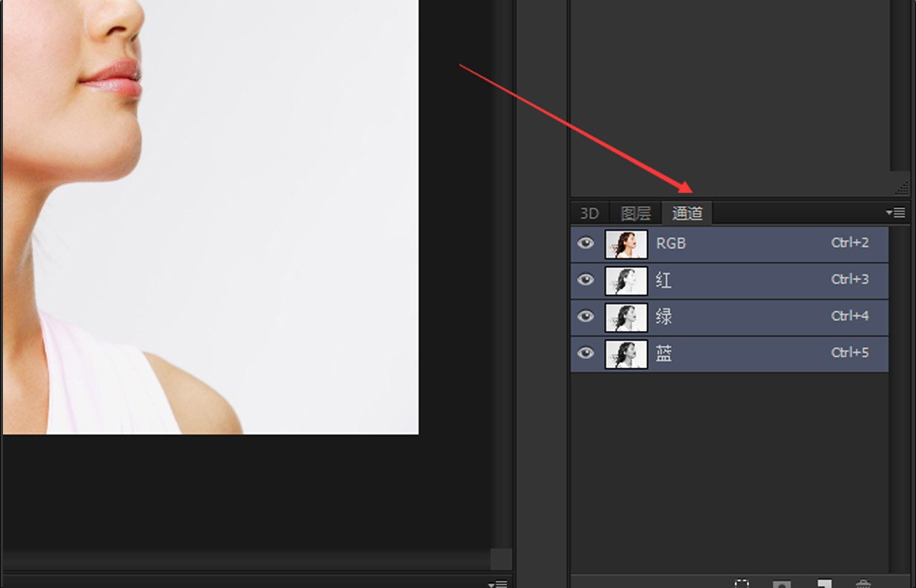The height and width of the screenshot is (588, 916).
Task: Delete current channel with trash icon
Action: coord(863,584)
